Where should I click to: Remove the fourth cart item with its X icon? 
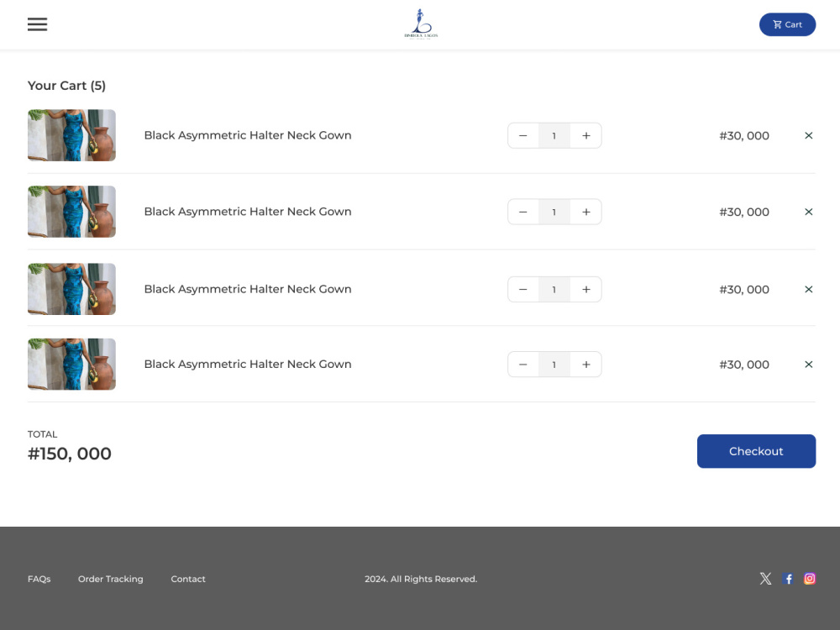[x=808, y=365]
